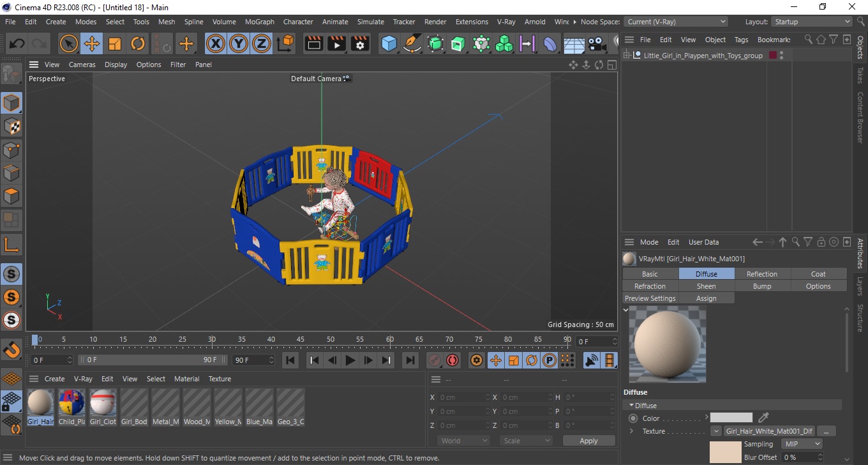Add a Subdivision Surface generator
This screenshot has width=868, height=465.
point(435,44)
